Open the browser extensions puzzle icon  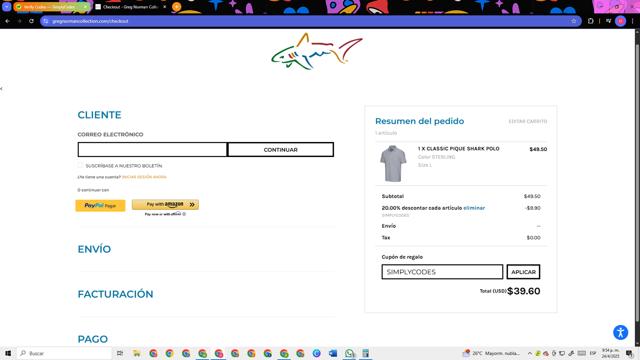(x=590, y=21)
